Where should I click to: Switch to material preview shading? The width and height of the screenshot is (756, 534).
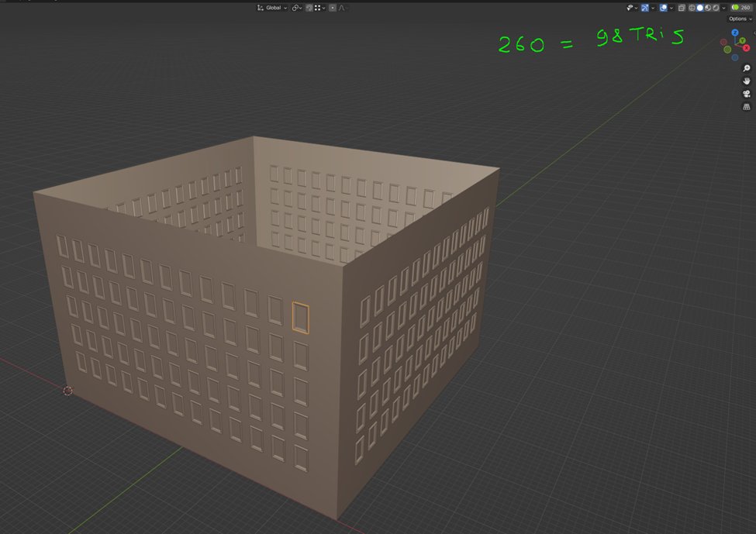point(708,8)
